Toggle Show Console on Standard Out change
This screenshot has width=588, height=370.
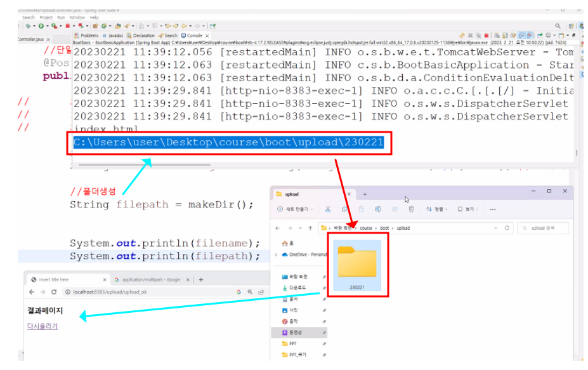pos(521,36)
